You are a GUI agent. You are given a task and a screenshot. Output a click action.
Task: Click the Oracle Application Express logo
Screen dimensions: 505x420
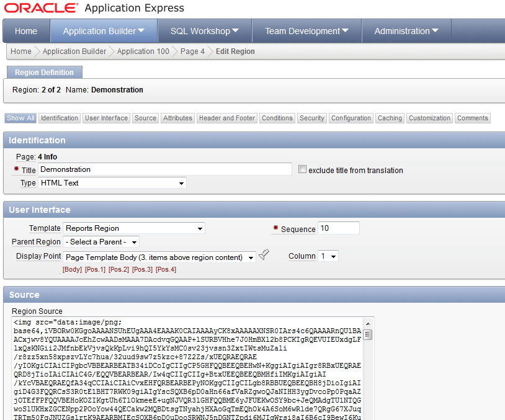pyautogui.click(x=94, y=8)
